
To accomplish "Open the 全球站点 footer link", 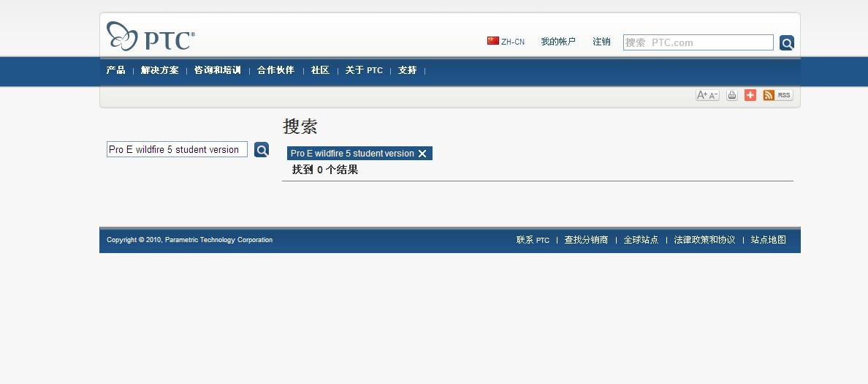I will coord(641,240).
